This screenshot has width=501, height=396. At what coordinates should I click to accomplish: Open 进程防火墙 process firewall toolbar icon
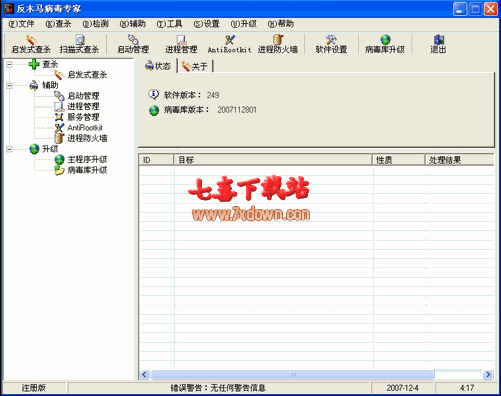(278, 44)
